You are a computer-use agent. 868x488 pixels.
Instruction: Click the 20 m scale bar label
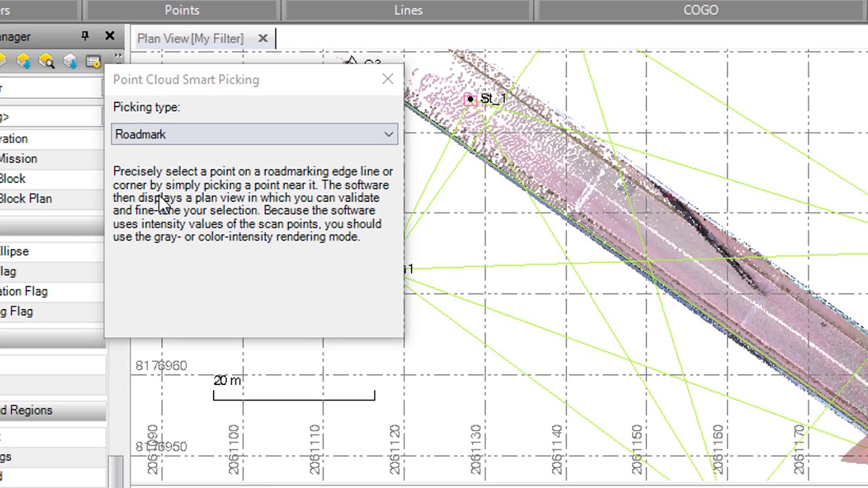point(227,380)
